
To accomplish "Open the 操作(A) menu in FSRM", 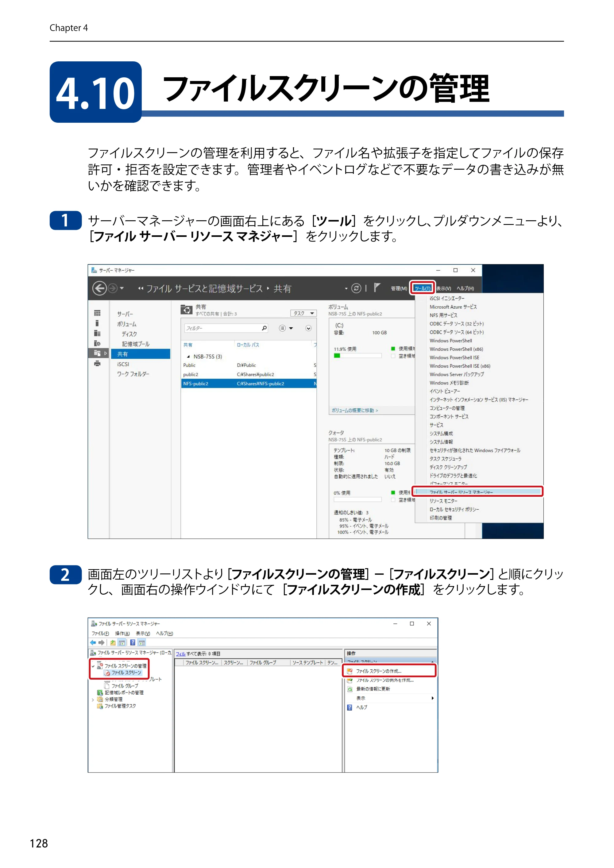I will click(122, 634).
